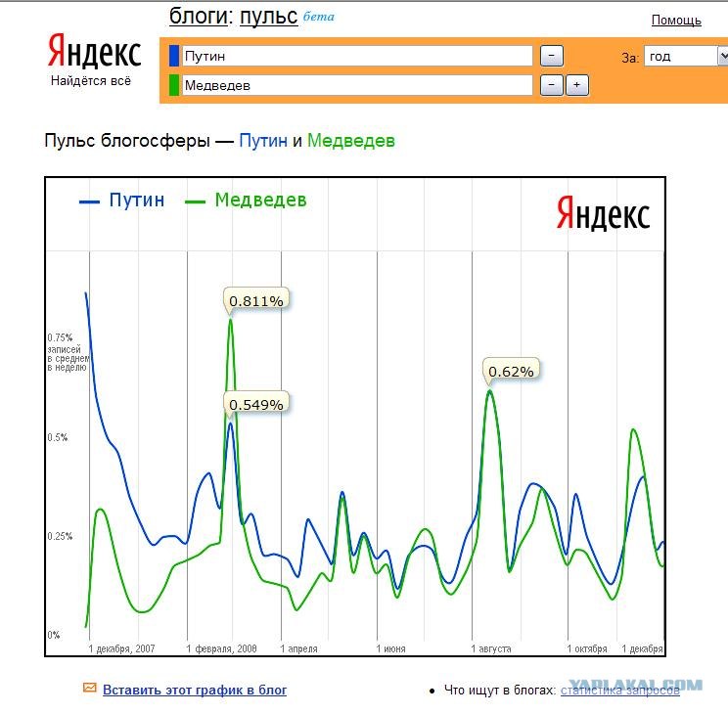Add another query with the plus button
The height and width of the screenshot is (714, 728).
tap(577, 85)
